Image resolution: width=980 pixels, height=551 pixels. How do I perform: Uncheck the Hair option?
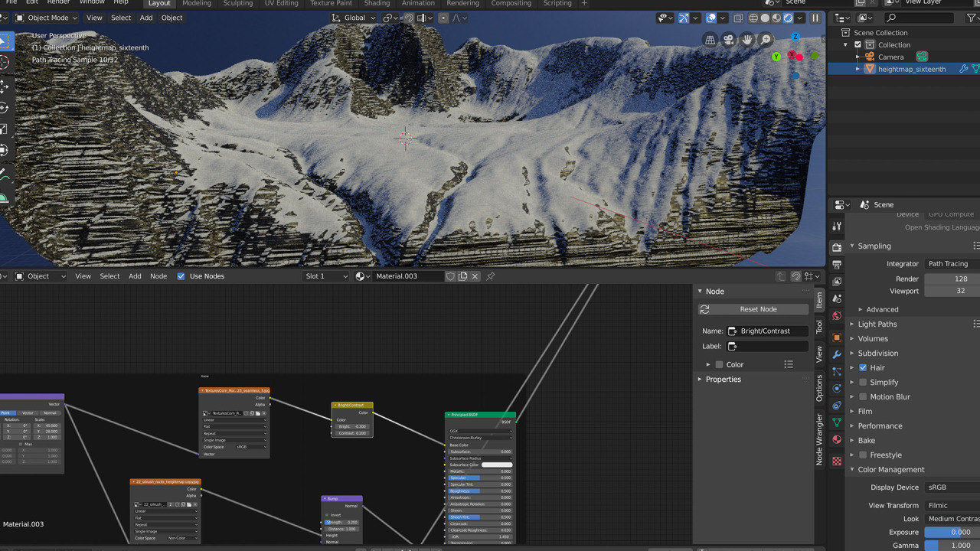click(x=863, y=368)
